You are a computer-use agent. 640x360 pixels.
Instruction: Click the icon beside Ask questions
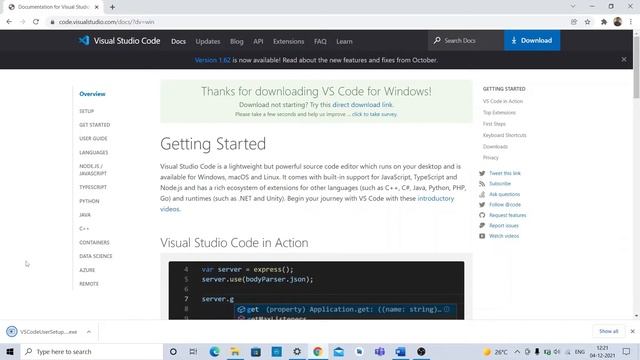click(x=482, y=194)
